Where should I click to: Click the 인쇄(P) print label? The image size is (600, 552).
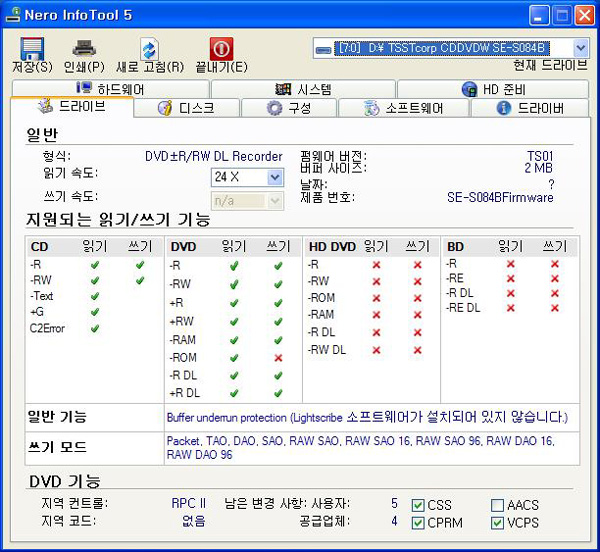[x=84, y=67]
